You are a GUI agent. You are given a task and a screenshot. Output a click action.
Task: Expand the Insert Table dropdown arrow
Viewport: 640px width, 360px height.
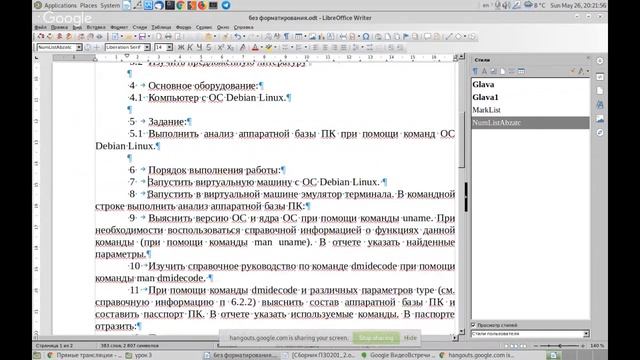click(304, 36)
